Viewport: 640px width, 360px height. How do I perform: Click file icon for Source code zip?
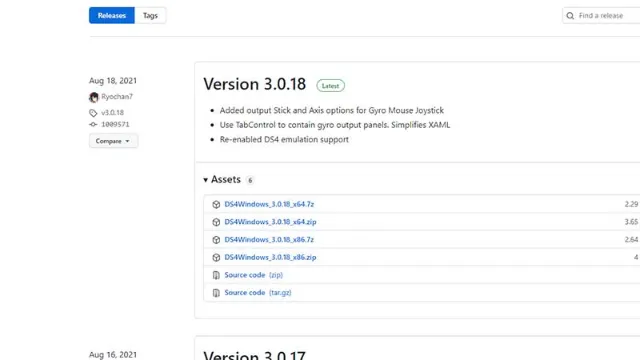[216, 276]
